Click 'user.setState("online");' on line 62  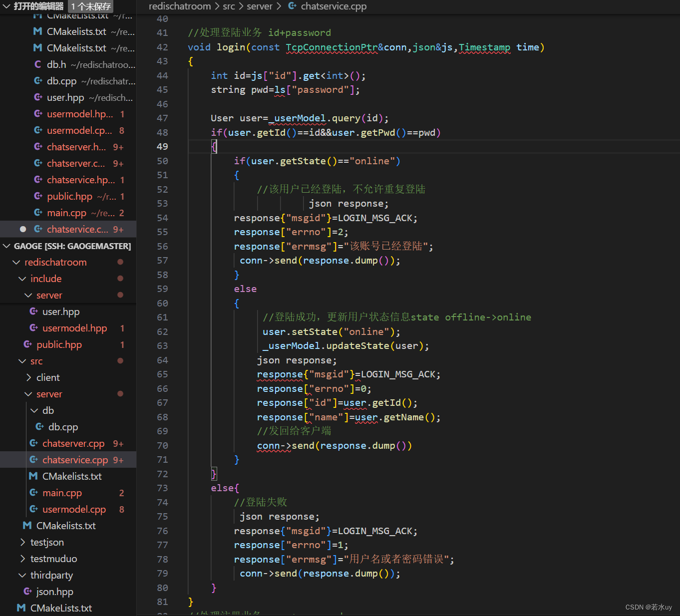coord(332,332)
